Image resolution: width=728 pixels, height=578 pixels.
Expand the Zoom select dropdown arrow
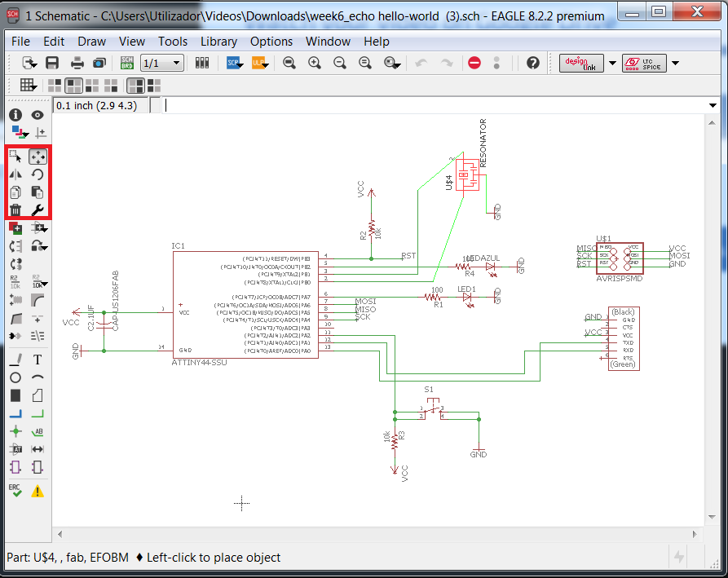click(398, 66)
